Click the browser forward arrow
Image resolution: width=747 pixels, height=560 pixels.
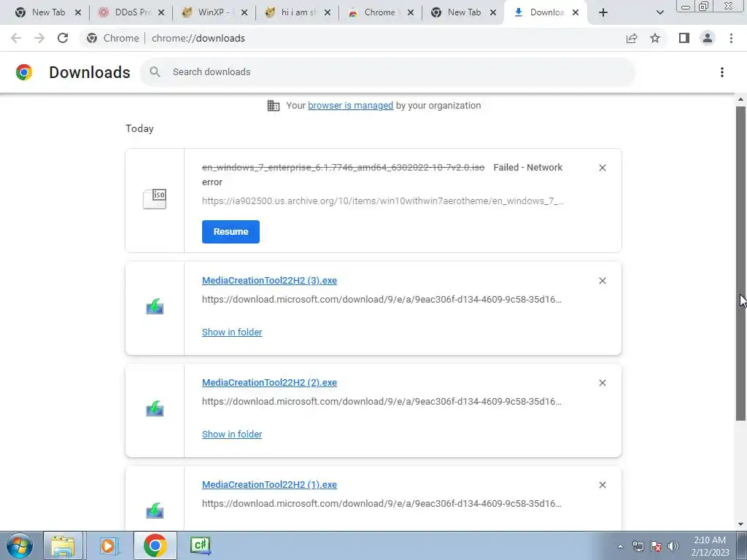point(39,38)
